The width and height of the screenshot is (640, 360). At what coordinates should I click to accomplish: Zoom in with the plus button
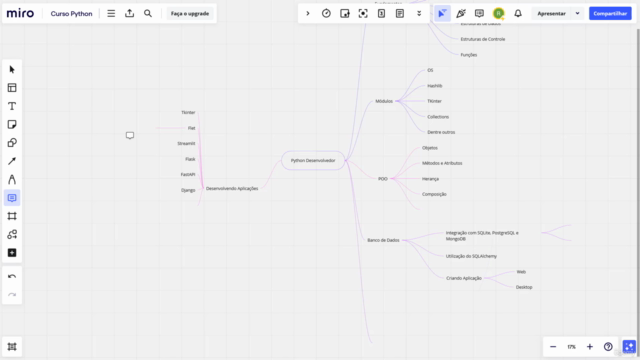[x=589, y=347]
